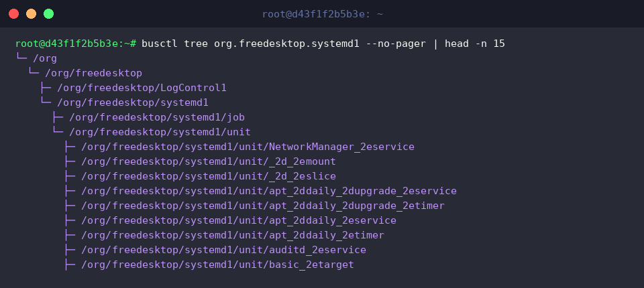Click the apt_2ddaily_2eservice unit path
Screen dimensions: 644x288
239,221
